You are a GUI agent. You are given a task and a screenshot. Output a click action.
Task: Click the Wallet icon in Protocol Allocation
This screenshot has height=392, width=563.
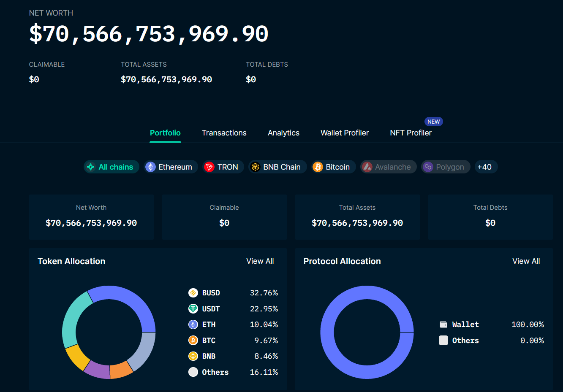(x=443, y=324)
